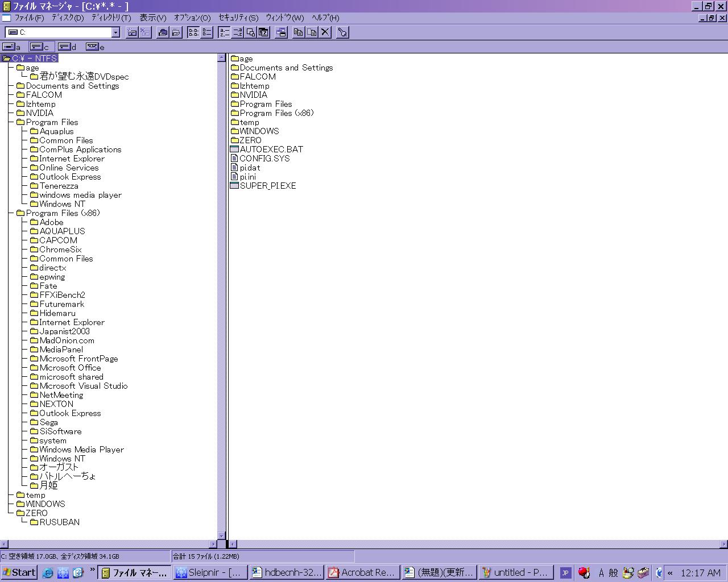Select CONFIG.SYS in the file list
This screenshot has height=582, width=728.
(x=260, y=158)
